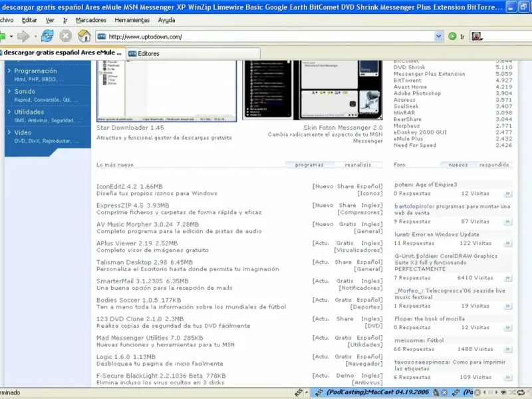The height and width of the screenshot is (399, 532).
Task: Click Adobe Photoshop in the top downloads list
Action: click(417, 93)
